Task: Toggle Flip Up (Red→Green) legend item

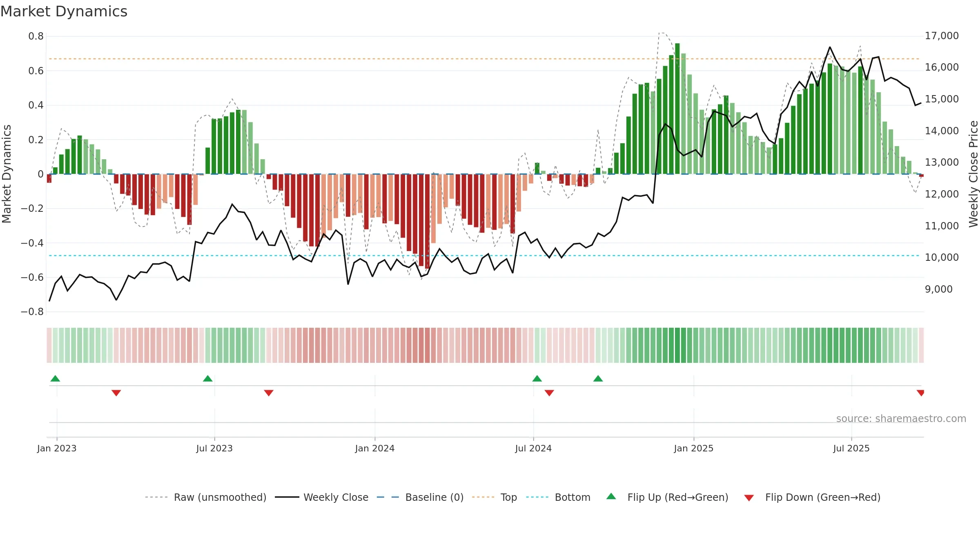Action: (667, 497)
